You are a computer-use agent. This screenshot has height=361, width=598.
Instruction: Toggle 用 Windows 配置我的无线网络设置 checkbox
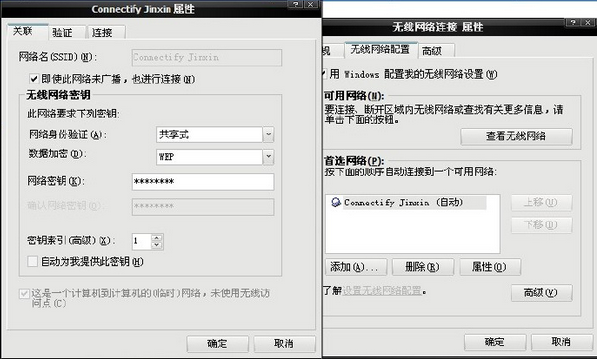pos(324,74)
